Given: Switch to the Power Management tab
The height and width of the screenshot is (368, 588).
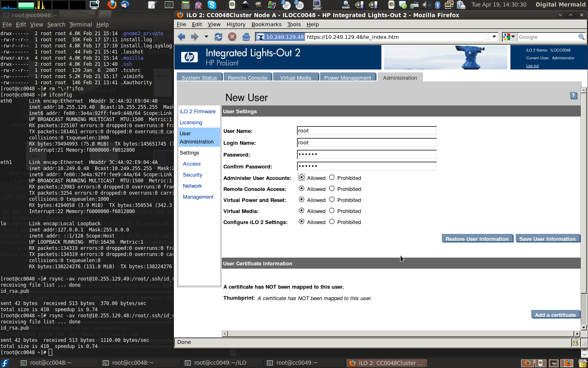Looking at the screenshot, I should click(347, 77).
